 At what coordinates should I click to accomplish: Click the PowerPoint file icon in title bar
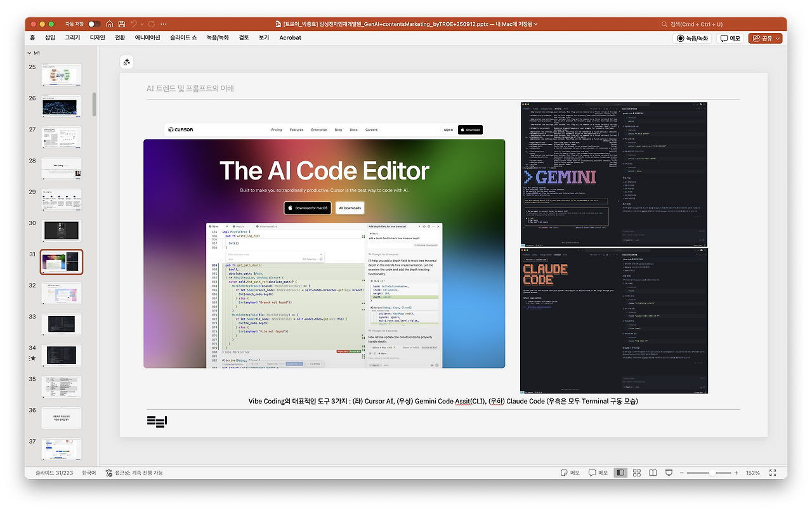(278, 24)
